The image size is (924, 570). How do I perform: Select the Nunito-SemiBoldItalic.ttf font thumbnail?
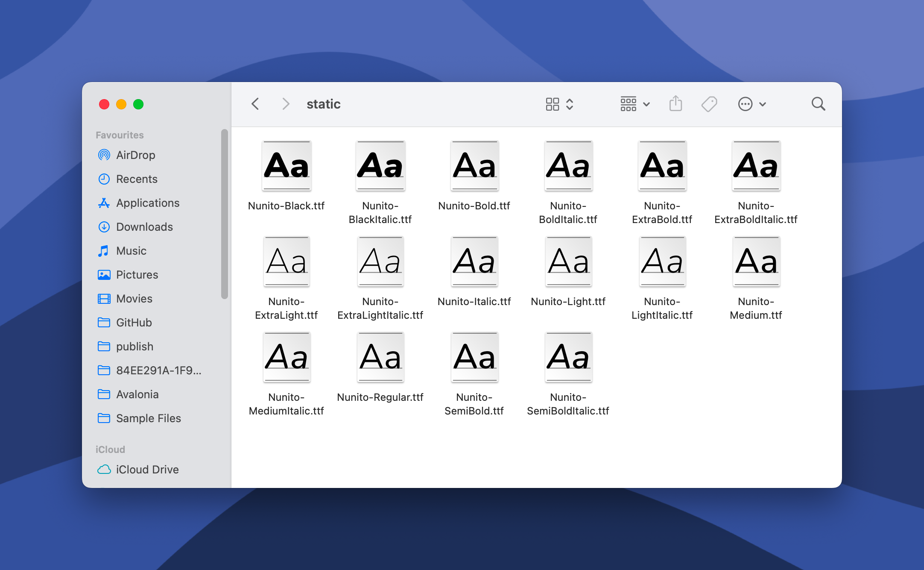pos(568,357)
